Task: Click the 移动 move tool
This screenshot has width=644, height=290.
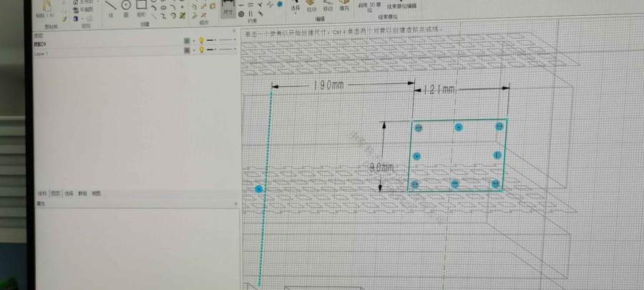Action: [x=328, y=5]
